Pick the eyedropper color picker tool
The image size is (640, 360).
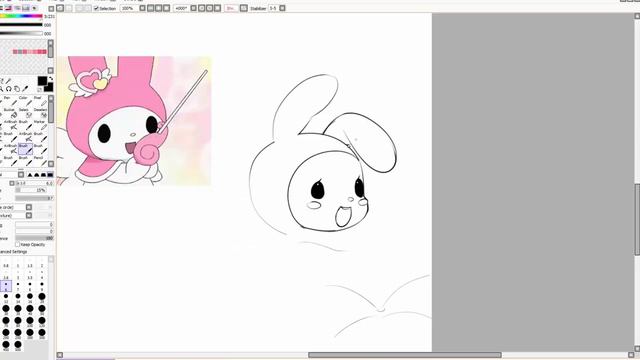[x=25, y=89]
